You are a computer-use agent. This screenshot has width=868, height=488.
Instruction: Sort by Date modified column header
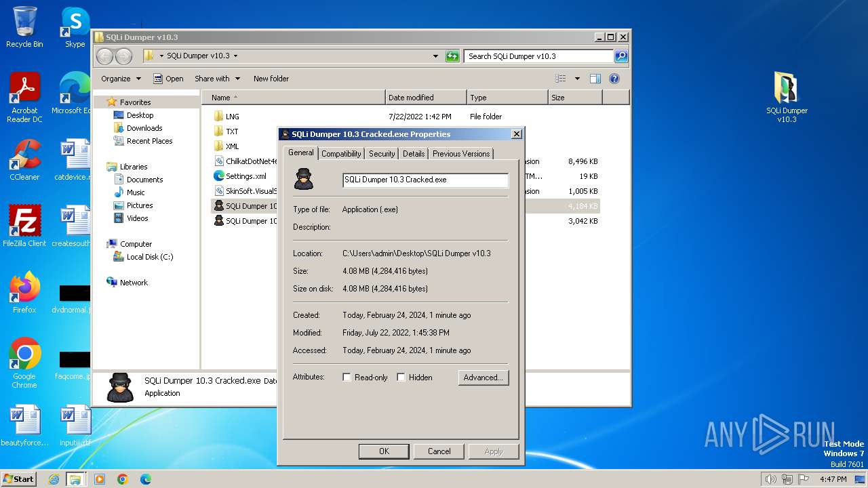(426, 98)
